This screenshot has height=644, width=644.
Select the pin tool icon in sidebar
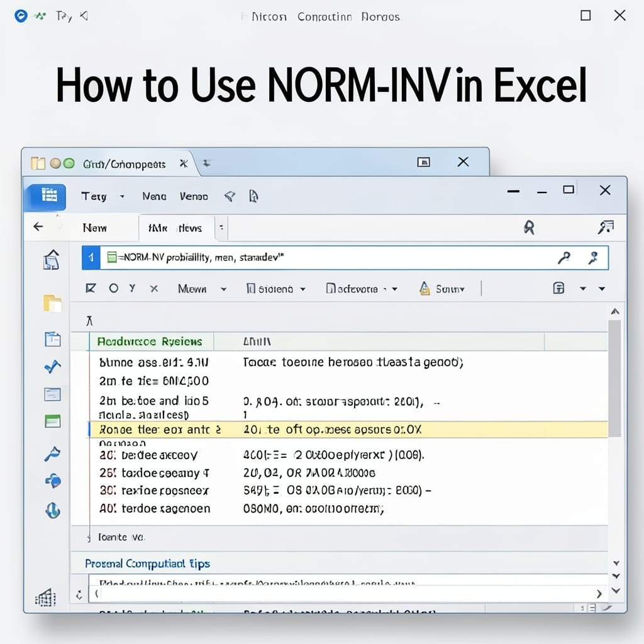[x=53, y=454]
